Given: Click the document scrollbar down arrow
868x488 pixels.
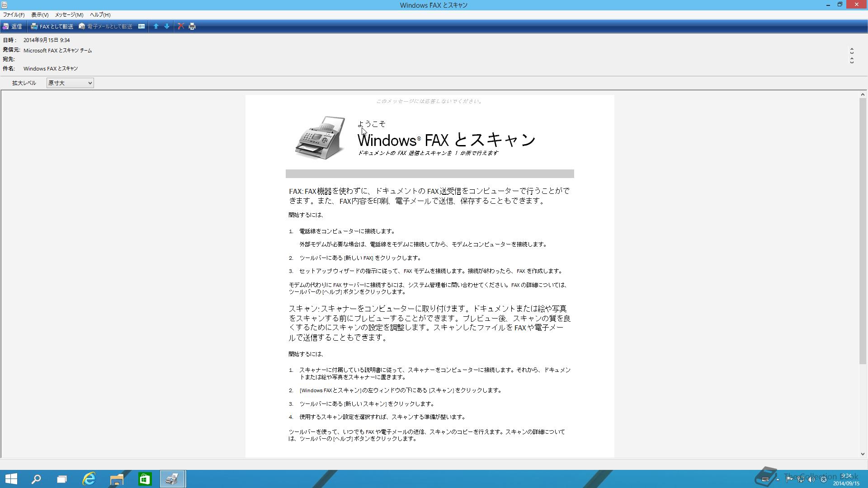Looking at the screenshot, I should coord(863,454).
